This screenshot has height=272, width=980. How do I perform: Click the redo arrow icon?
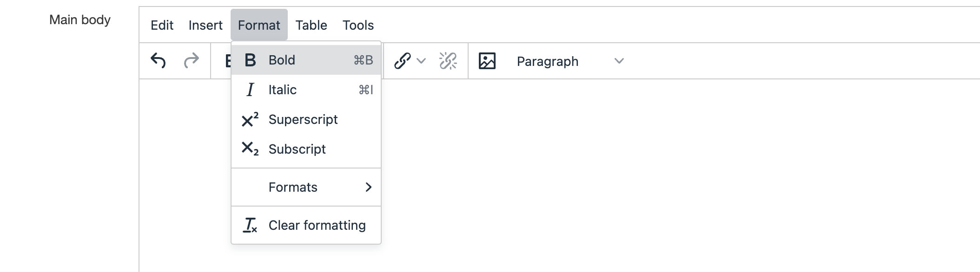191,61
